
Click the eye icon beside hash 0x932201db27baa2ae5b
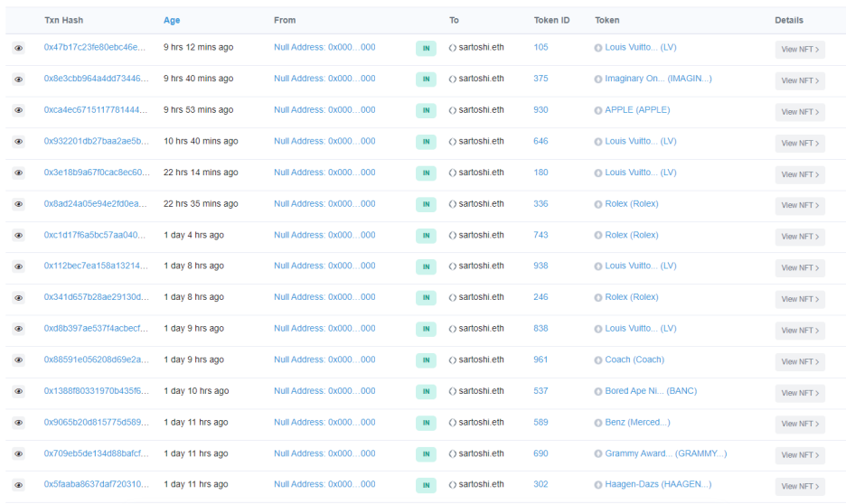point(18,142)
